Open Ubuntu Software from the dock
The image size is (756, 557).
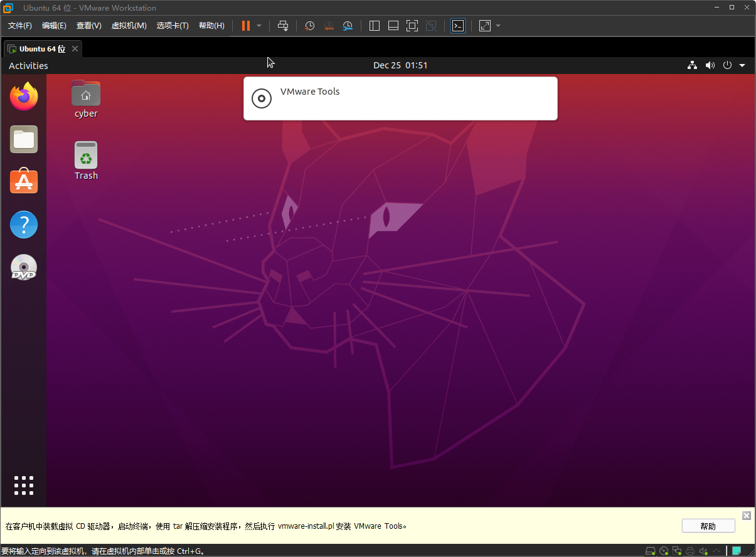click(x=24, y=181)
